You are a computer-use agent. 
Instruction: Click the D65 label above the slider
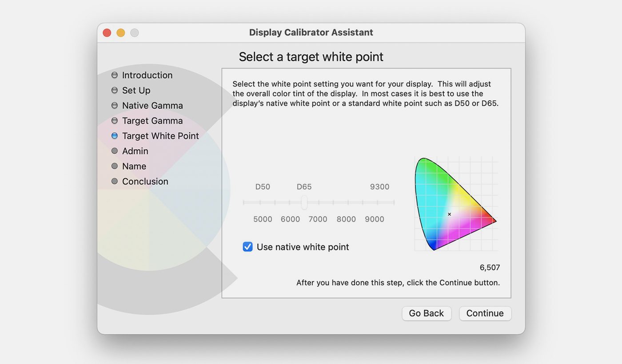pyautogui.click(x=304, y=187)
